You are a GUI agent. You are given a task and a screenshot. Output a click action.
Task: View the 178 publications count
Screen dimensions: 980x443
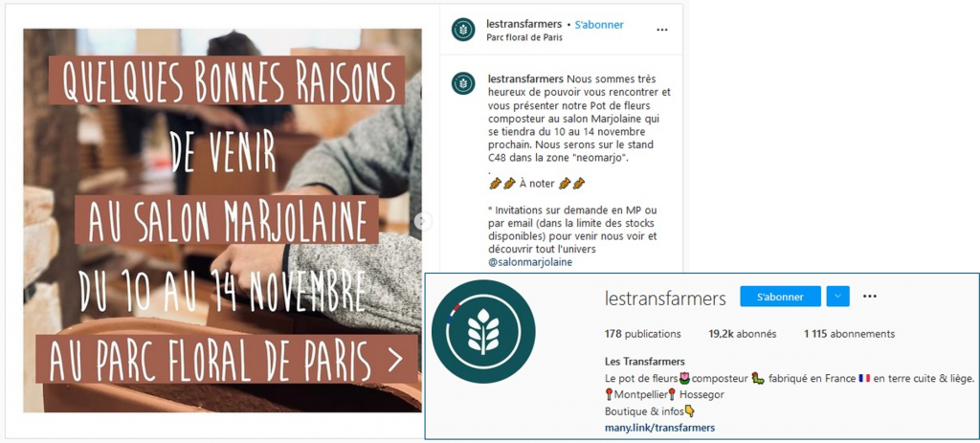click(642, 334)
